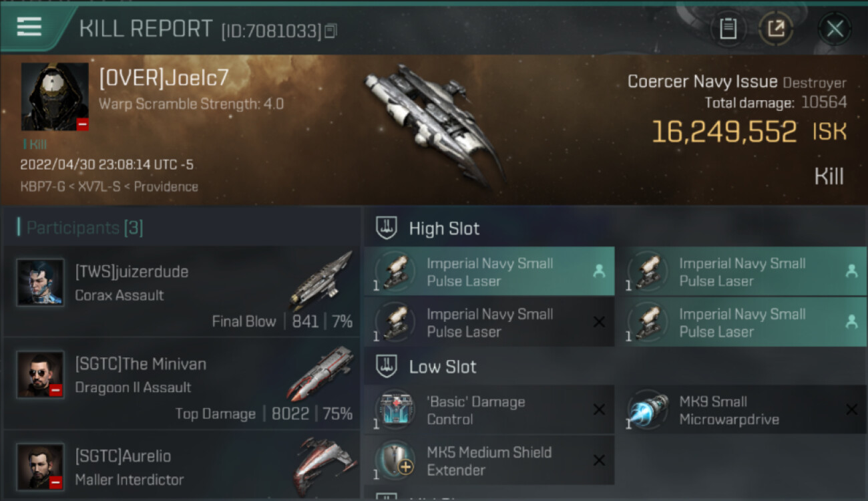This screenshot has width=868, height=501.
Task: Open the clipboard notes icon
Action: tap(728, 29)
